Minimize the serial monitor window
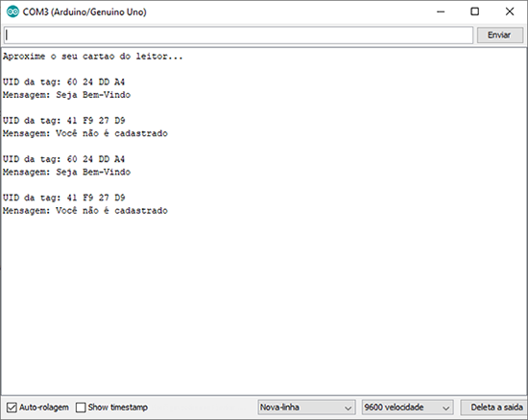The image size is (528, 420). coord(441,12)
